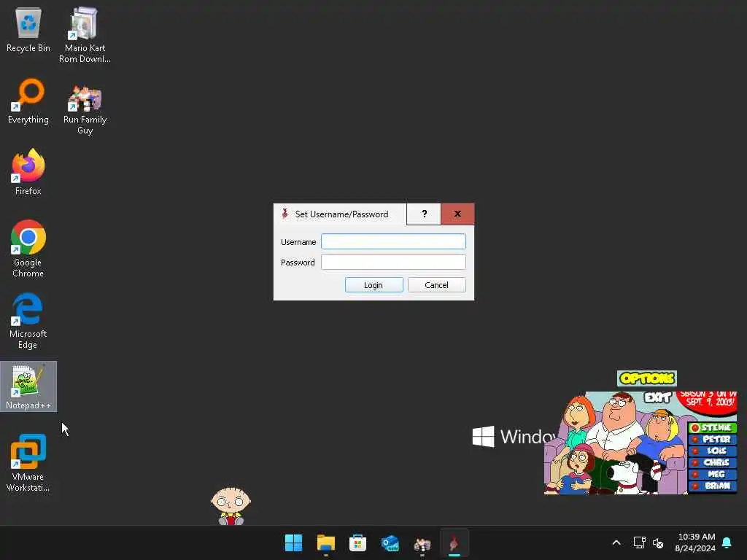Viewport: 747px width, 560px height.
Task: Click the muted volume tray icon
Action: click(x=658, y=542)
